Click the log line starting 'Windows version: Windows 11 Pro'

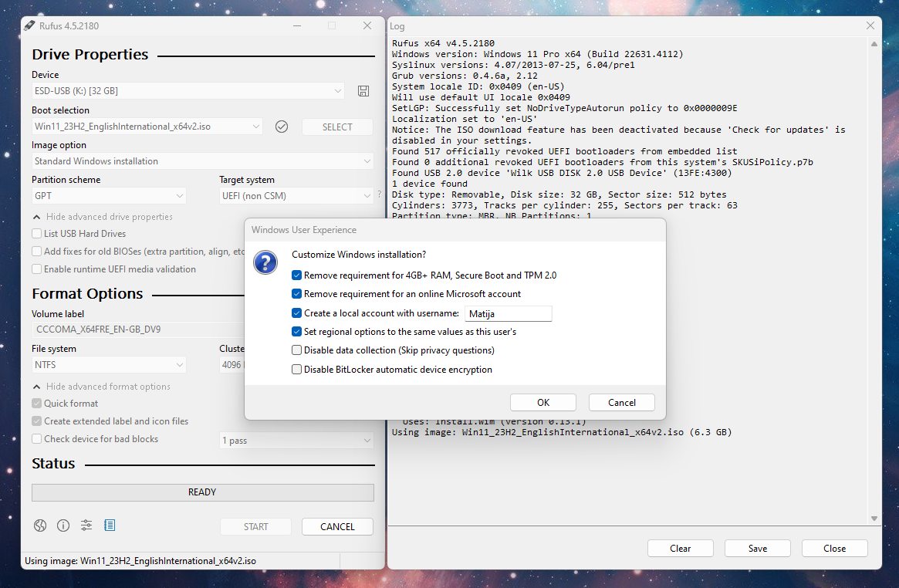click(537, 54)
